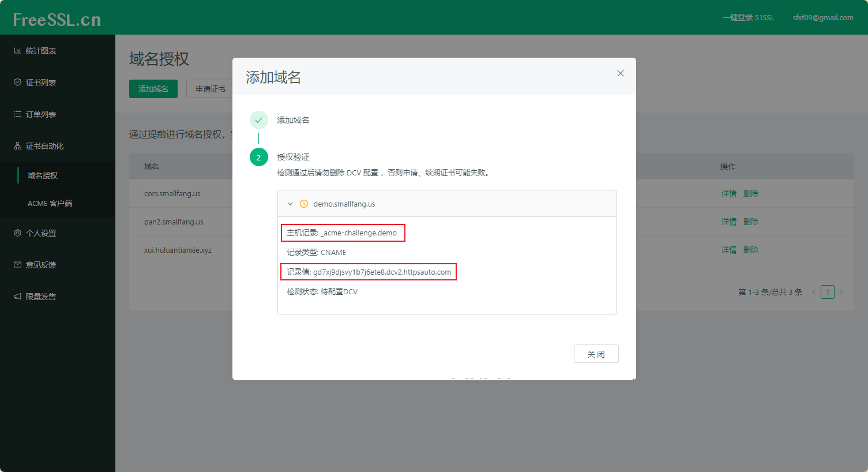Click the previous page arrow
Viewport: 868px width, 472px height.
pyautogui.click(x=814, y=292)
